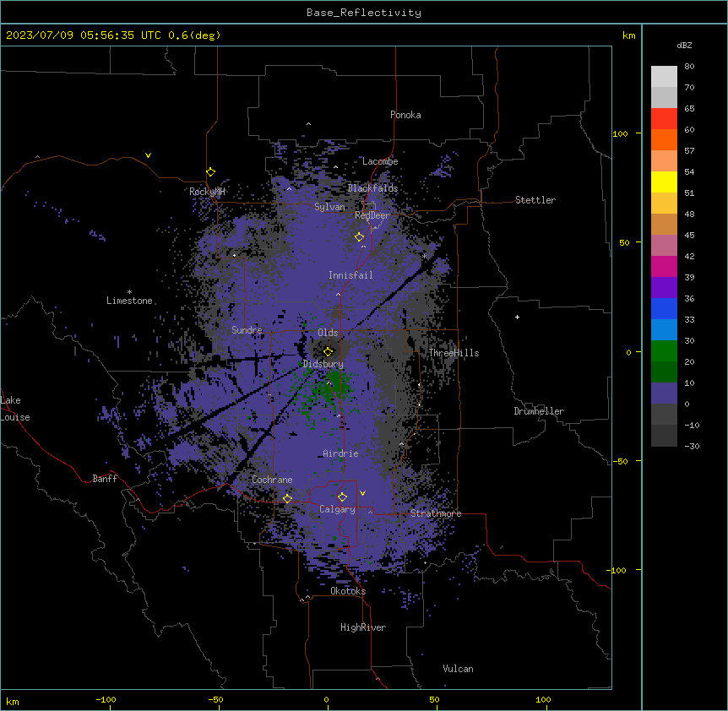728x711 pixels.
Task: Click the yellow diamond marker south of RedDeer
Action: pos(360,237)
